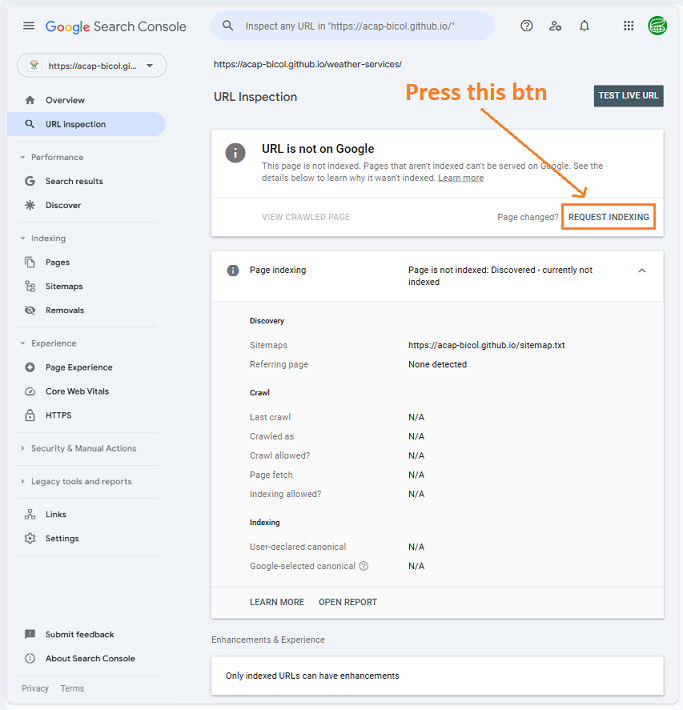Click the HTTPS padlock icon
This screenshot has width=683, height=710.
[x=30, y=415]
